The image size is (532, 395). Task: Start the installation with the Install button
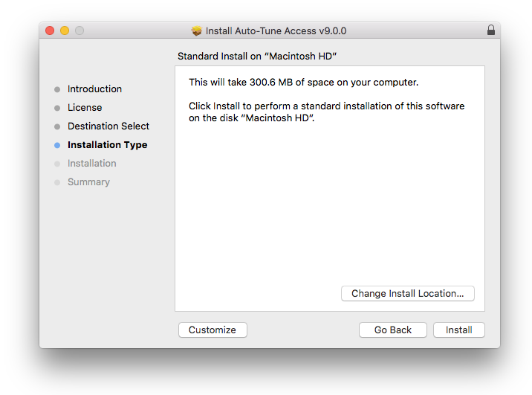458,330
